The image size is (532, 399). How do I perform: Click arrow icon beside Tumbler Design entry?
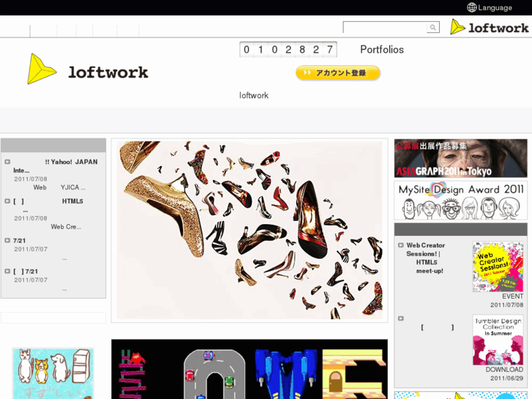click(401, 318)
